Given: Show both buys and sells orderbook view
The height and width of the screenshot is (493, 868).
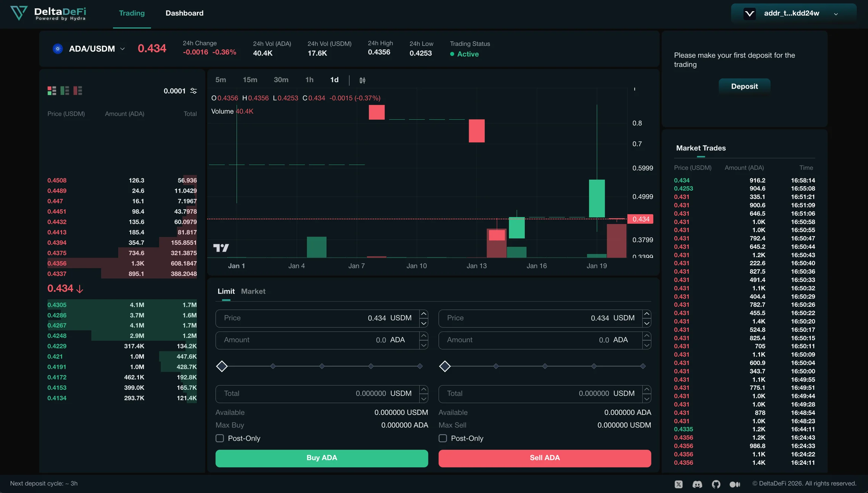Looking at the screenshot, I should 52,90.
